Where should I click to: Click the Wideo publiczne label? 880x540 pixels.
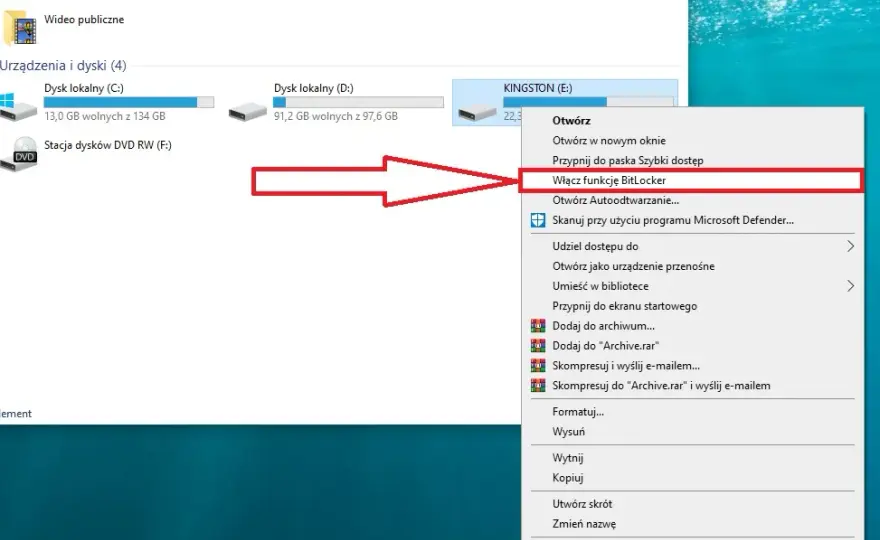(84, 20)
